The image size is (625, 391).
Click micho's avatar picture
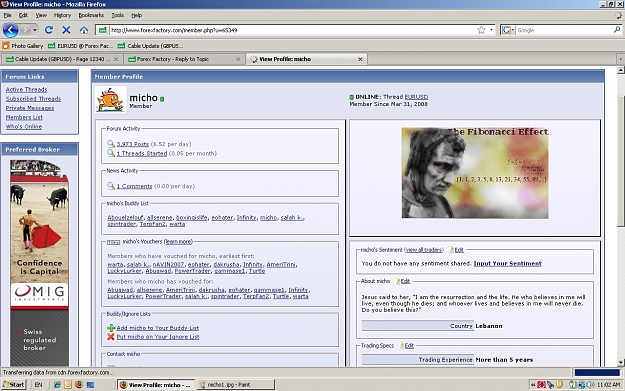pyautogui.click(x=110, y=99)
